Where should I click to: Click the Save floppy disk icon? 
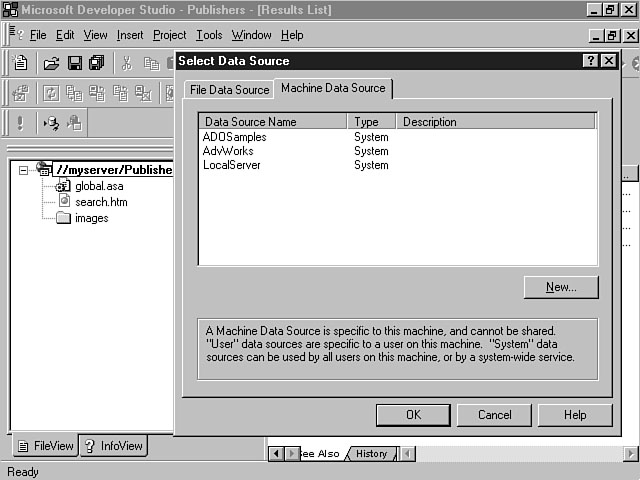(x=75, y=63)
